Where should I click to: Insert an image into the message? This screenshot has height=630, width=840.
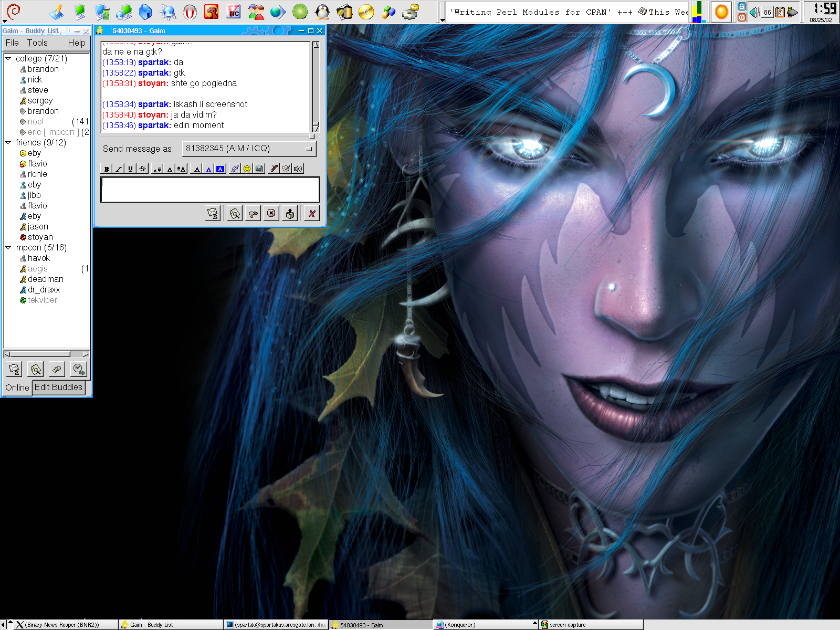pos(259,169)
